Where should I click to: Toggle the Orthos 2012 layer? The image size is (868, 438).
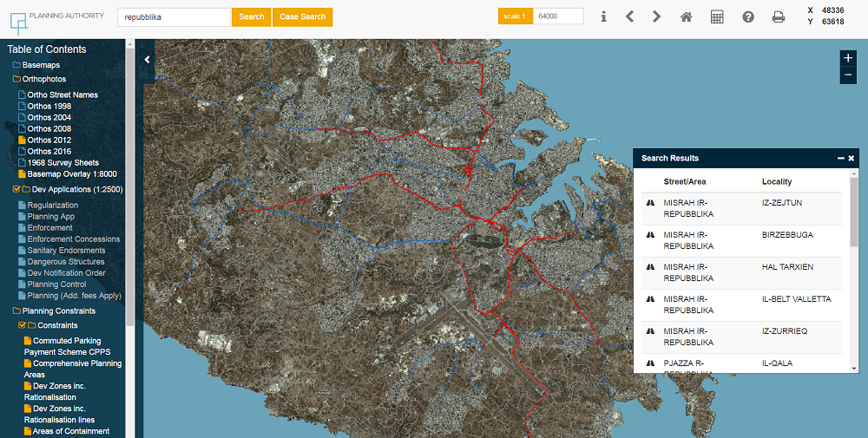click(x=49, y=140)
